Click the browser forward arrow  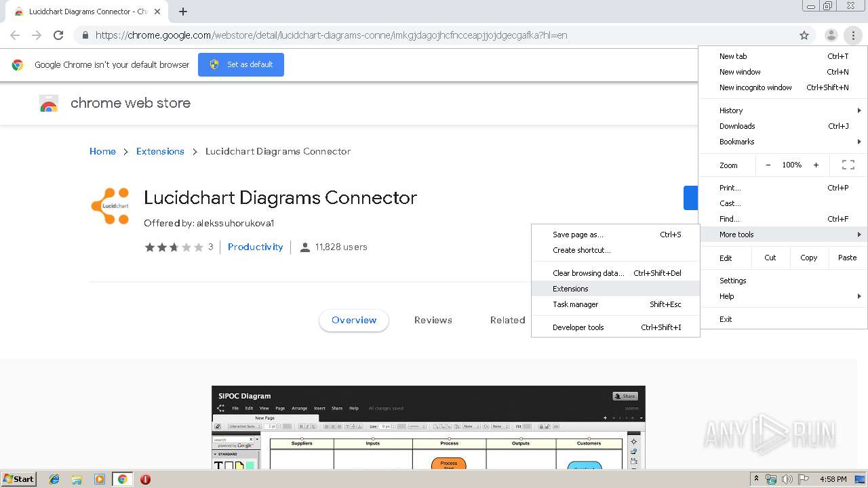click(x=37, y=35)
